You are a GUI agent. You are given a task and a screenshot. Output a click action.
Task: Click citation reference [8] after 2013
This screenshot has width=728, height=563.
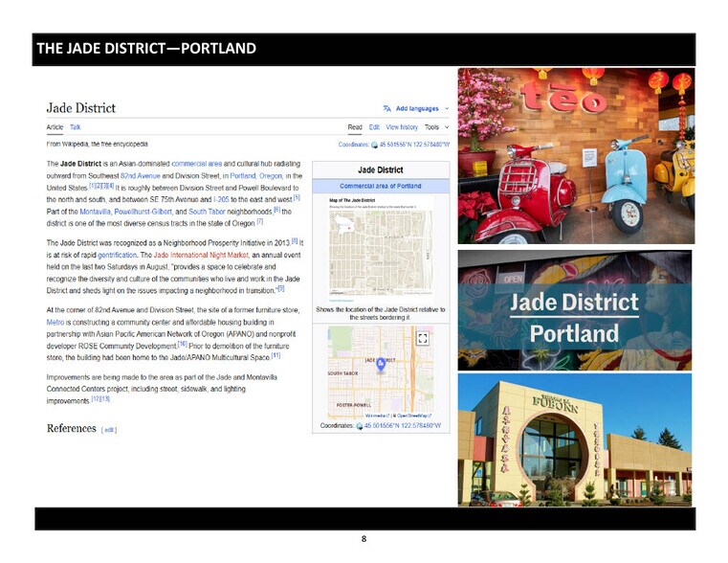[295, 241]
